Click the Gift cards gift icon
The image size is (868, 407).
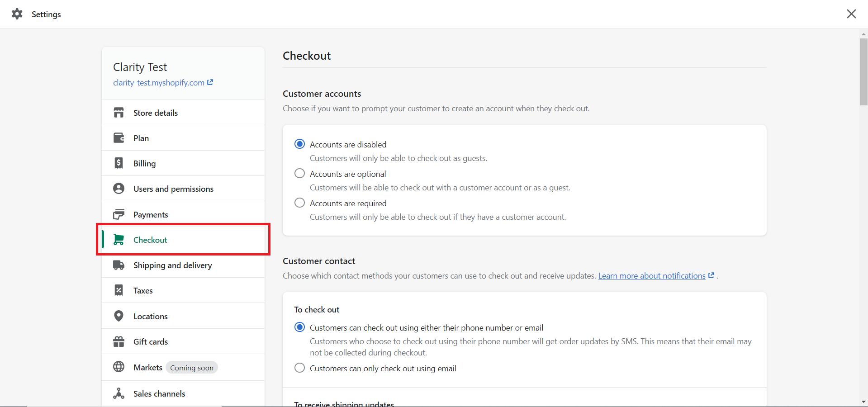119,341
